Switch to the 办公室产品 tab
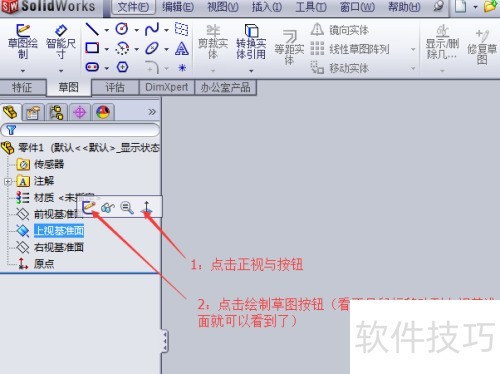The height and width of the screenshot is (374, 500). point(225,88)
